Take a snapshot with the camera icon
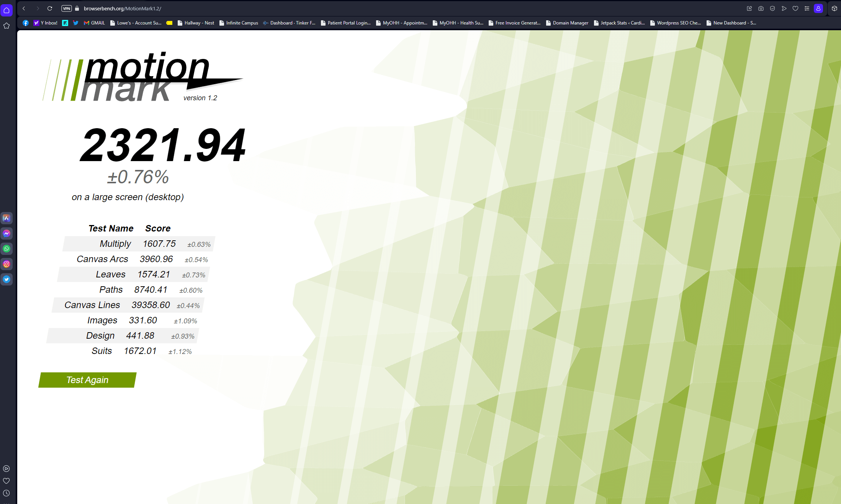The image size is (841, 504). coord(761,8)
